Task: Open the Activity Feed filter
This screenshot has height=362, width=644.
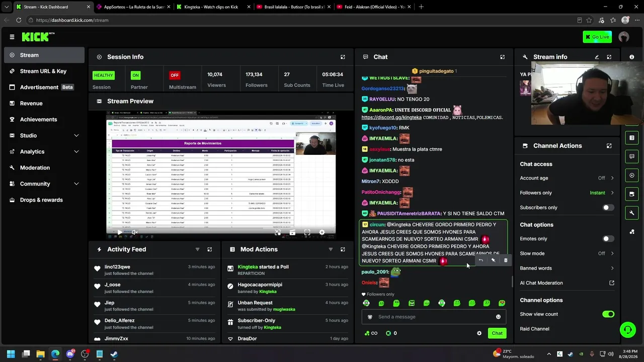Action: click(197, 249)
